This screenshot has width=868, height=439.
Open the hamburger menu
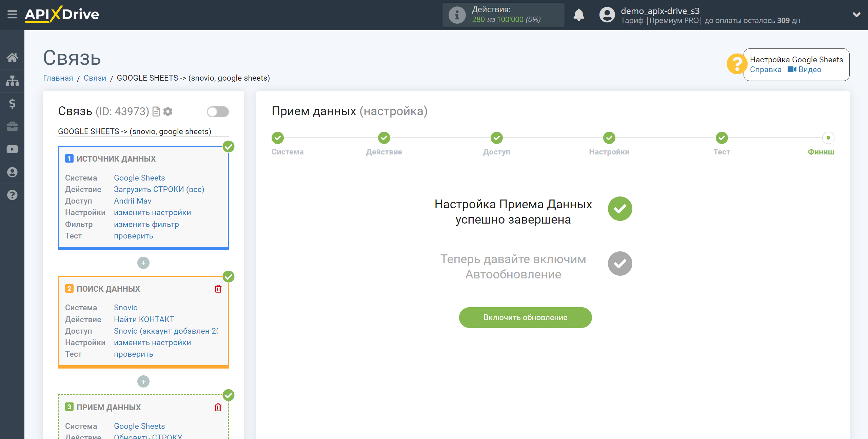point(12,15)
